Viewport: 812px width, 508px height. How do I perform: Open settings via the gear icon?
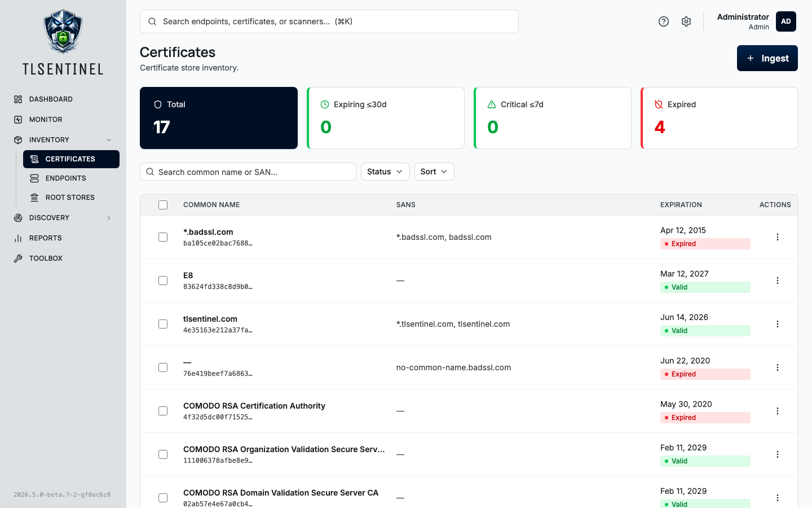[x=686, y=21]
